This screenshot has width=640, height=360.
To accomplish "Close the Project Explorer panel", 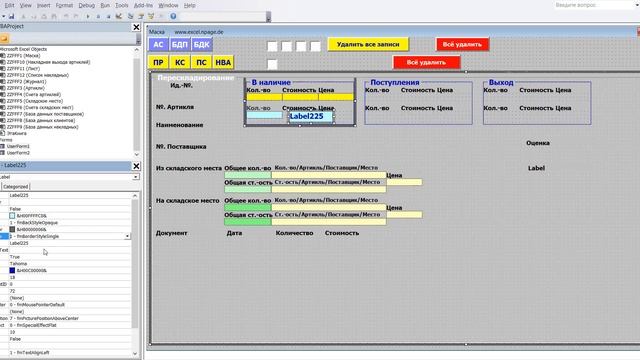I will [x=136, y=27].
